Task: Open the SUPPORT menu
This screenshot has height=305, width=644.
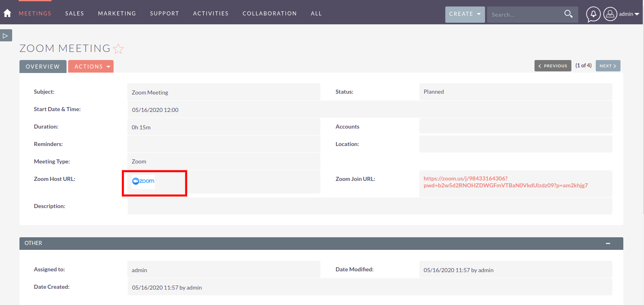Action: click(x=165, y=13)
